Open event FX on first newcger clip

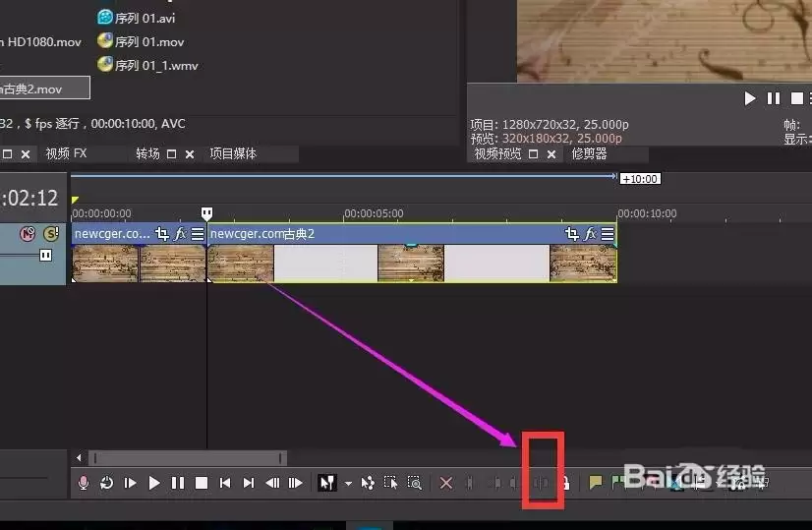(180, 234)
